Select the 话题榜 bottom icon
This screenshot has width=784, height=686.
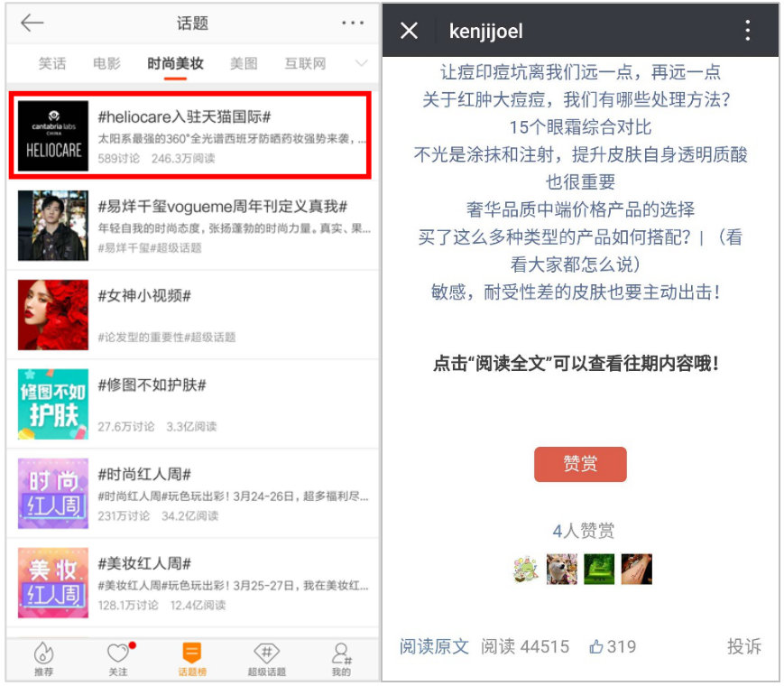coord(191,654)
